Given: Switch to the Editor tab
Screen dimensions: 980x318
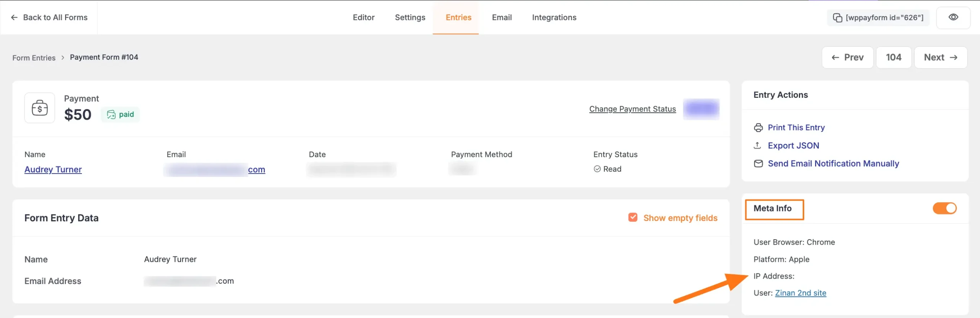Looking at the screenshot, I should click(x=363, y=18).
